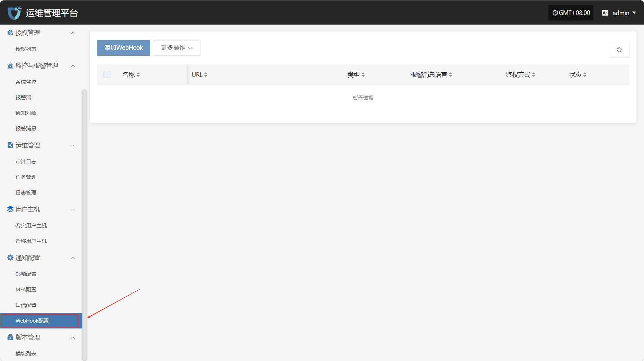Open 模块列表 menu item
644x361 pixels.
click(x=41, y=354)
